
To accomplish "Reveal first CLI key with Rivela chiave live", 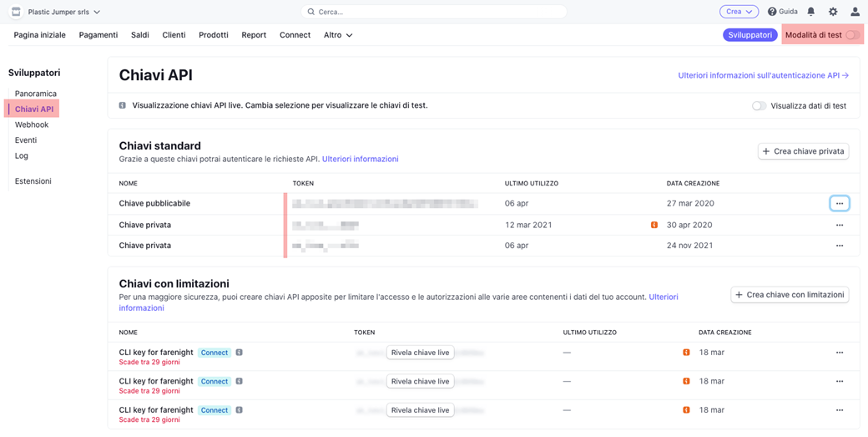I will tap(420, 353).
